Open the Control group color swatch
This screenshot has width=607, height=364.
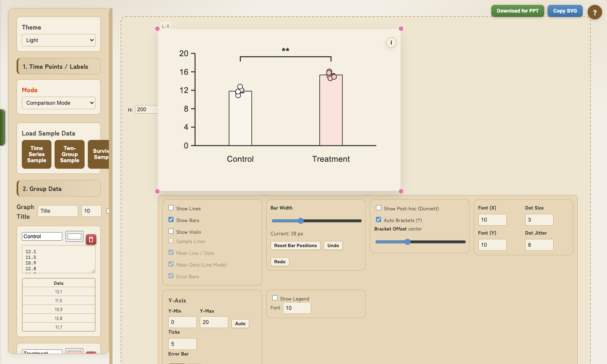click(x=74, y=237)
